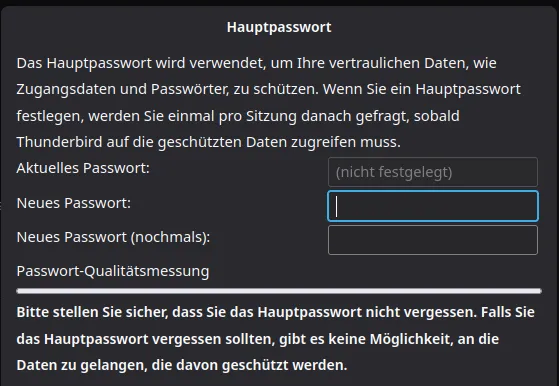Image resolution: width=559 pixels, height=386 pixels.
Task: Click the "Passwort-Qualitätsmessung" label
Action: point(113,271)
